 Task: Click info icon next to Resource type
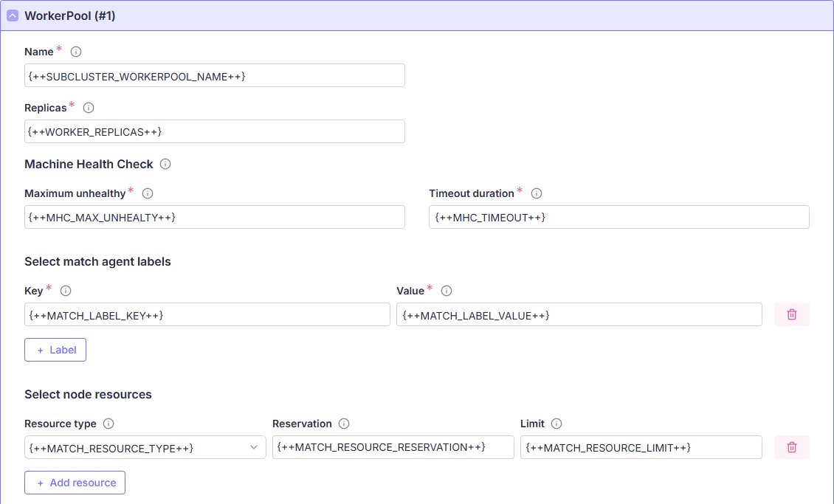108,424
